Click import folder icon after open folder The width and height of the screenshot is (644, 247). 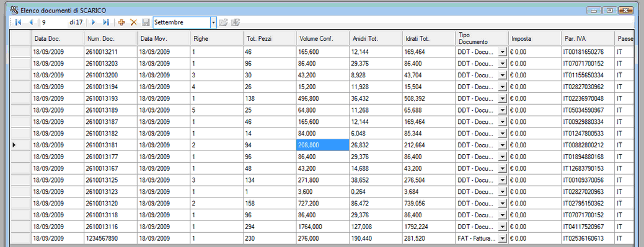[x=236, y=22]
